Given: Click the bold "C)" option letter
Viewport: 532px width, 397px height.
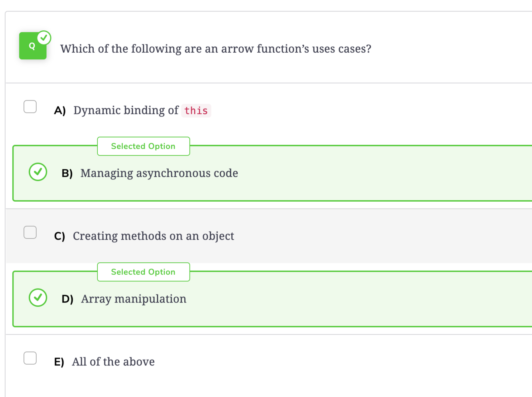Looking at the screenshot, I should [x=59, y=236].
